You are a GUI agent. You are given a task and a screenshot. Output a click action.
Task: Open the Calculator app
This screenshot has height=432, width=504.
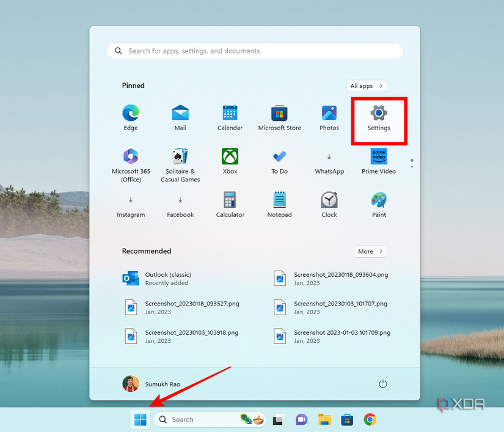[230, 204]
